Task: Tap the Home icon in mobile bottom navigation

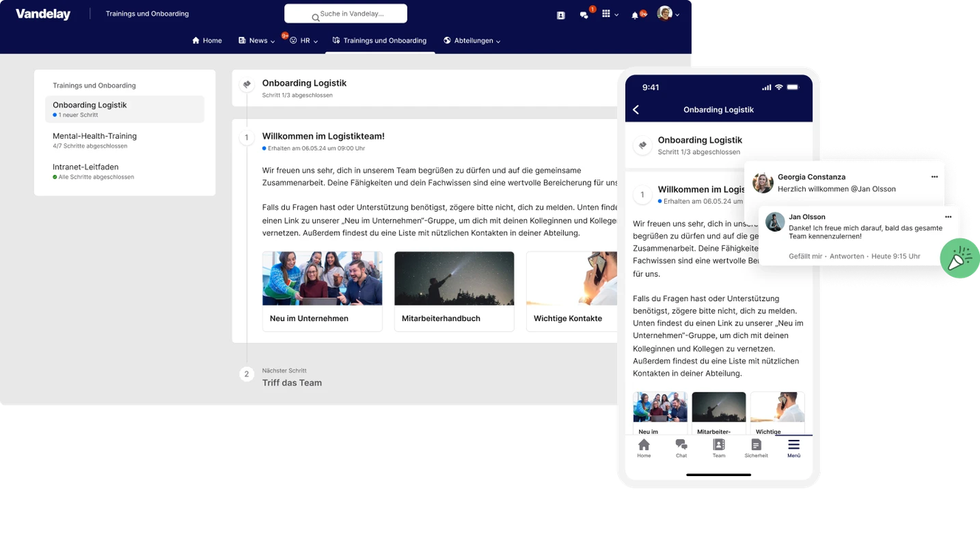Action: coord(643,447)
